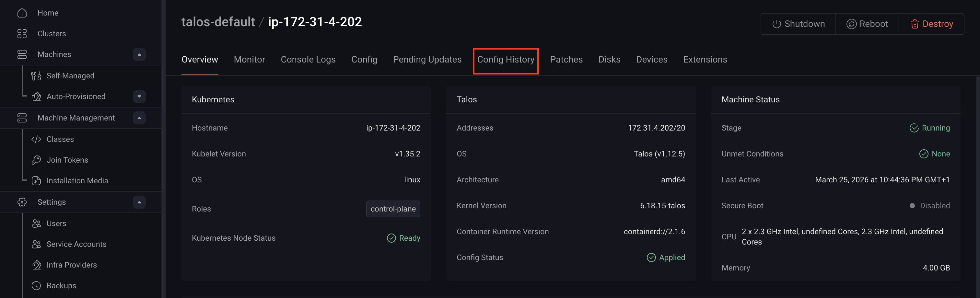Switch to the Monitor tab
Screen dimensions: 980x298
[x=249, y=59]
